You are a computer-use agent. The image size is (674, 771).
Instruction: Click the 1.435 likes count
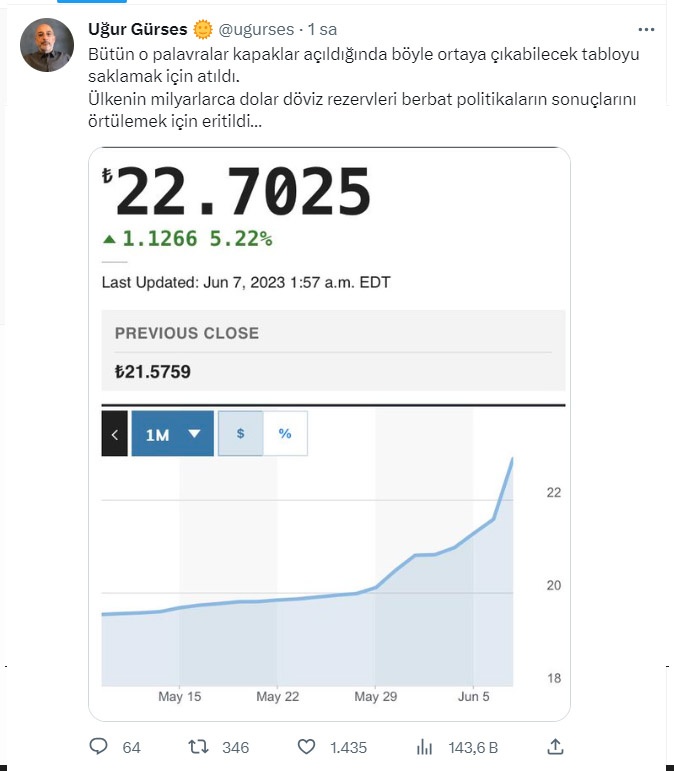coord(348,747)
